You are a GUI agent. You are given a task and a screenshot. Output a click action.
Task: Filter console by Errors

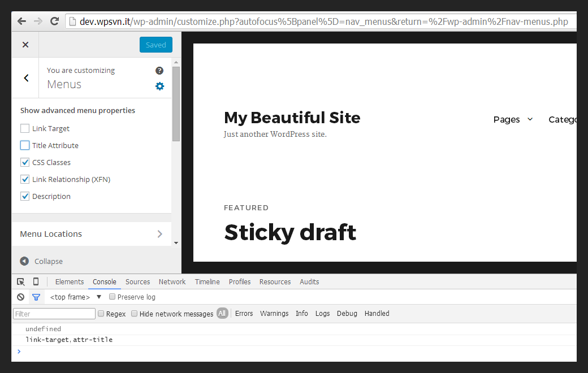[x=244, y=314]
